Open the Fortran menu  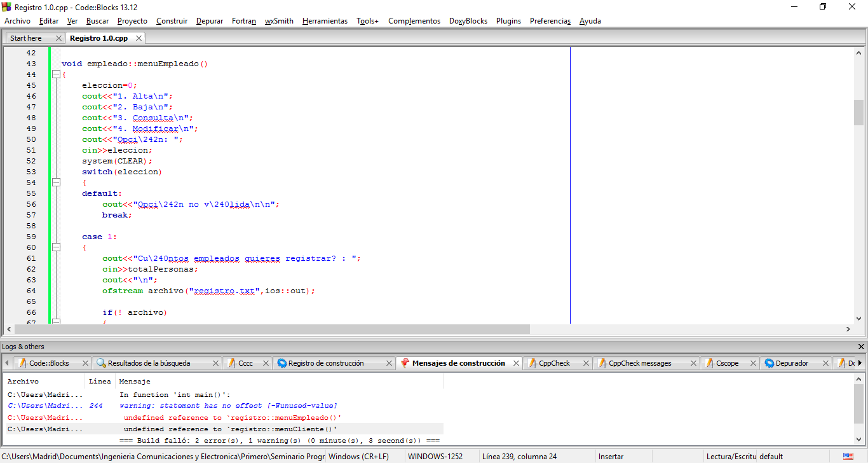[x=244, y=21]
